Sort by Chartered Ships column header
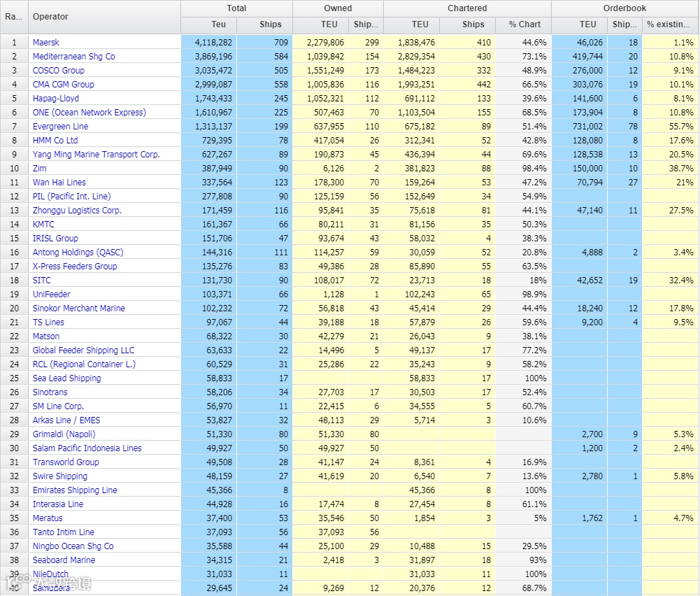 (x=467, y=24)
